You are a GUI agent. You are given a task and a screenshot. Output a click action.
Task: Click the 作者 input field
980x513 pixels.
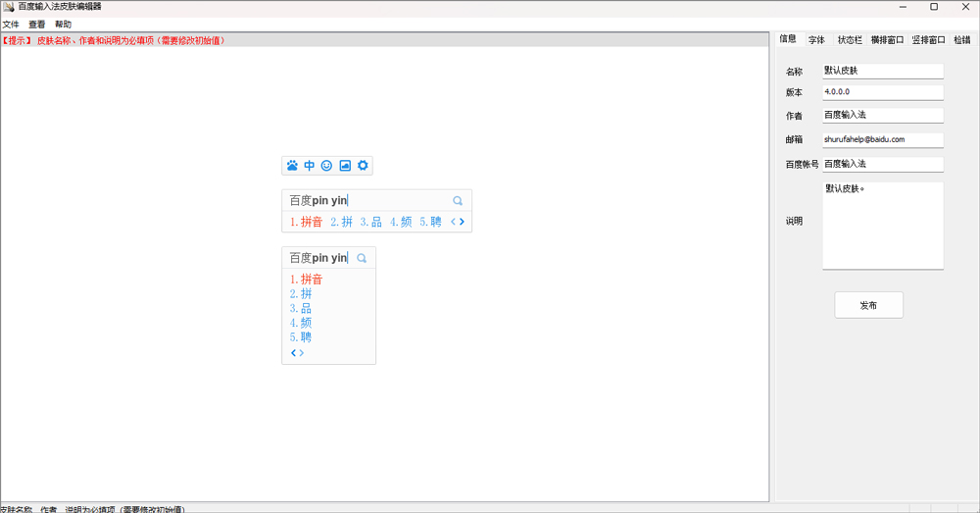coord(883,115)
